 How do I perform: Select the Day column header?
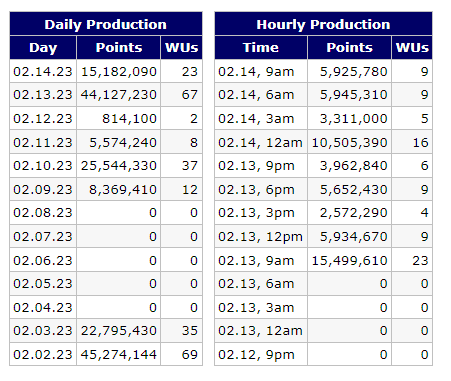tap(43, 48)
